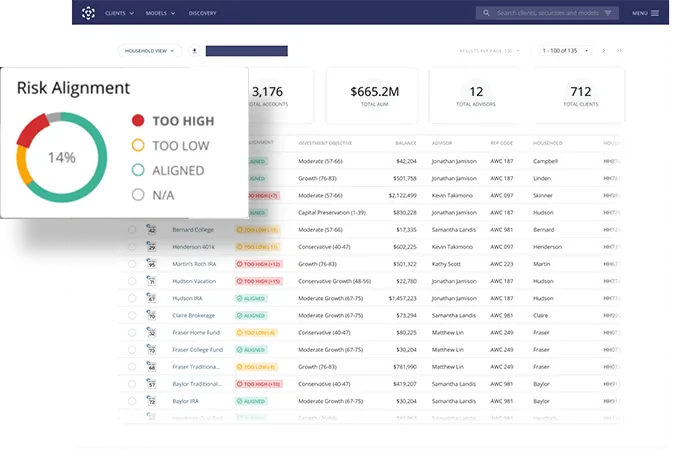Open the Models menu
This screenshot has width=674, height=464.
pyautogui.click(x=160, y=13)
